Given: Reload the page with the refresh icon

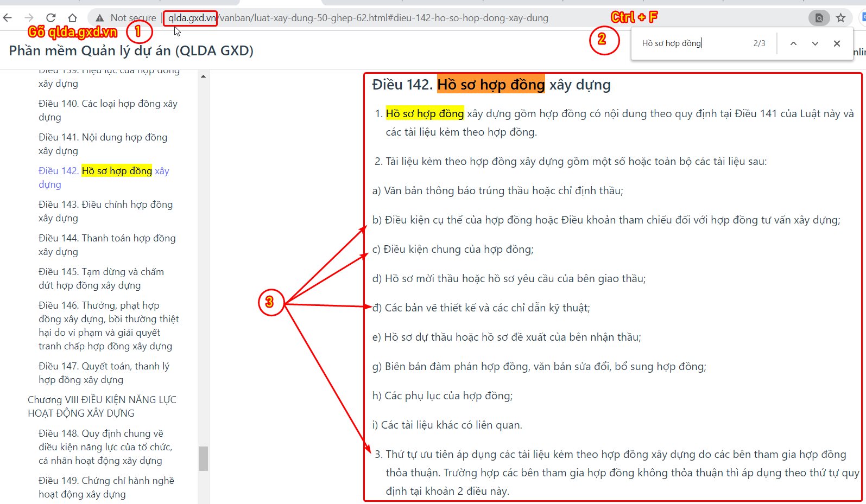Looking at the screenshot, I should [x=51, y=18].
